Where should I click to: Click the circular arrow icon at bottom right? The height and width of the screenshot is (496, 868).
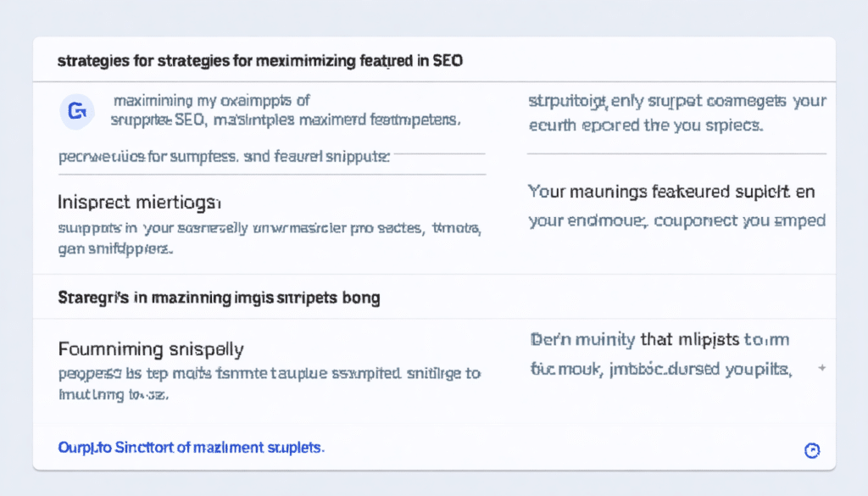point(812,450)
